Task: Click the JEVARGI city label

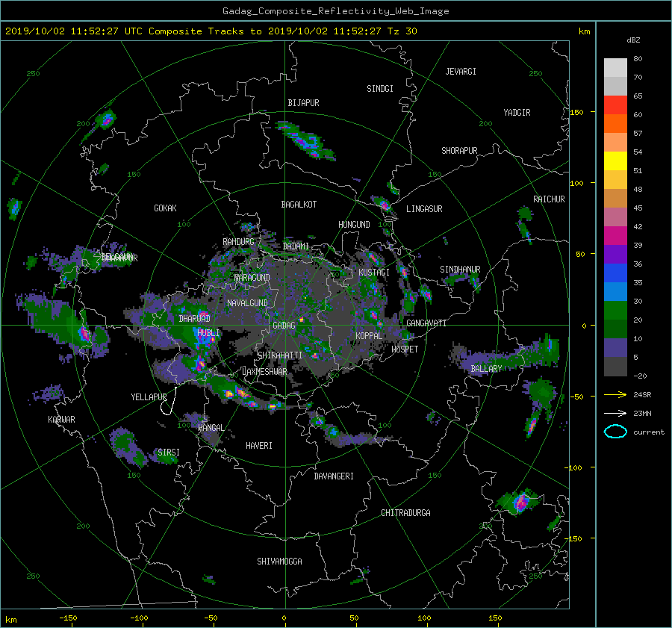Action: click(x=461, y=72)
